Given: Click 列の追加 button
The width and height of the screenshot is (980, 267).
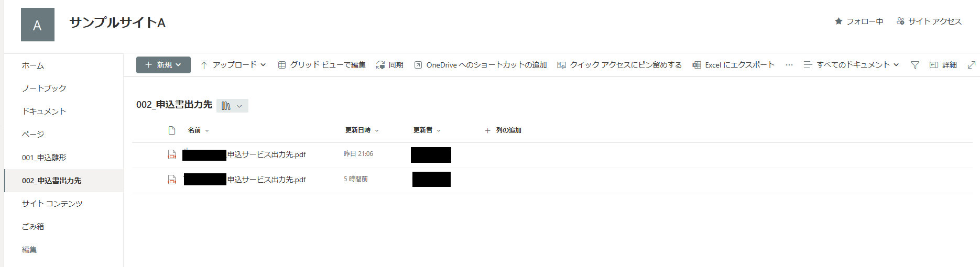Looking at the screenshot, I should pos(503,130).
